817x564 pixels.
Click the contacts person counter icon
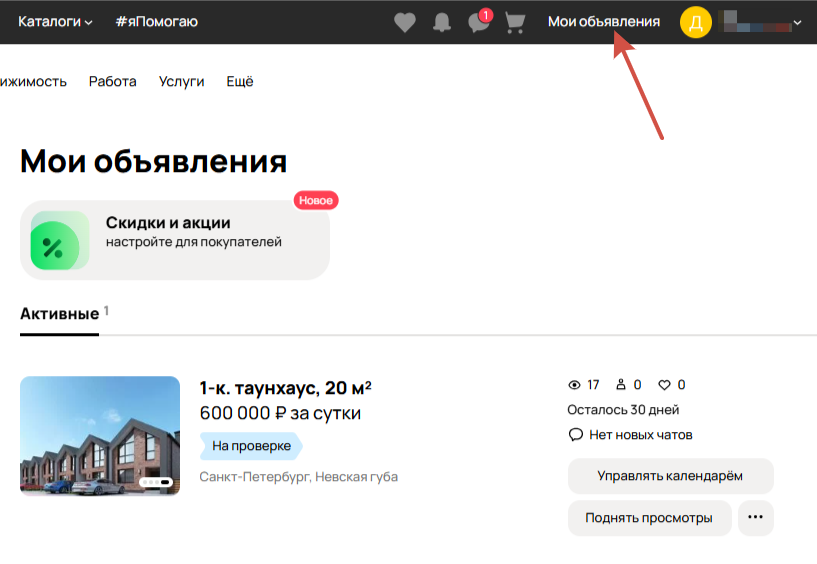tap(620, 385)
